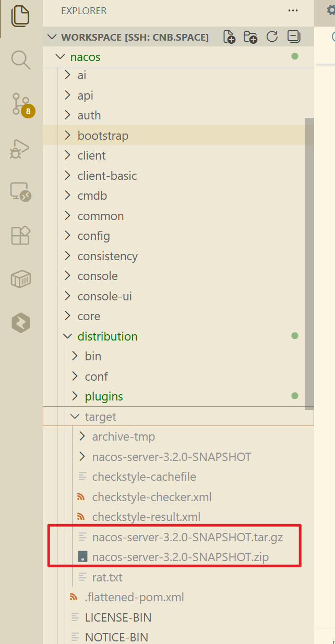Image resolution: width=335 pixels, height=644 pixels.
Task: Open the Explorer more actions ellipsis
Action: pyautogui.click(x=293, y=10)
